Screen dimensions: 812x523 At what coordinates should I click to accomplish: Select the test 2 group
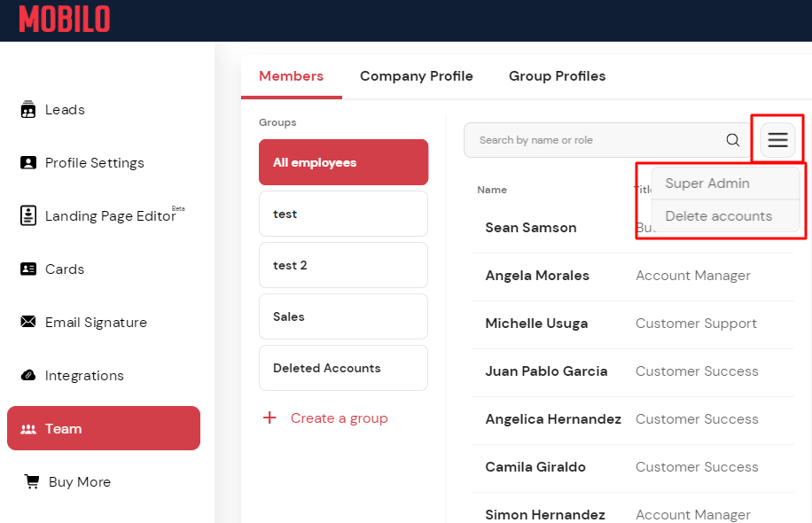pyautogui.click(x=343, y=265)
